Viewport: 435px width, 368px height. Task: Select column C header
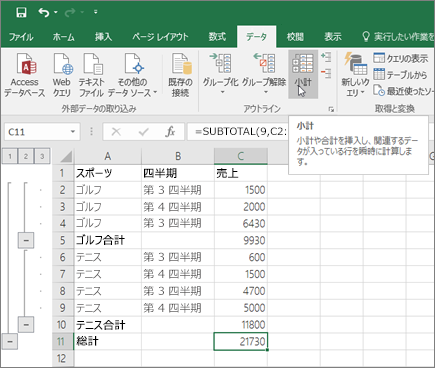pyautogui.click(x=241, y=156)
